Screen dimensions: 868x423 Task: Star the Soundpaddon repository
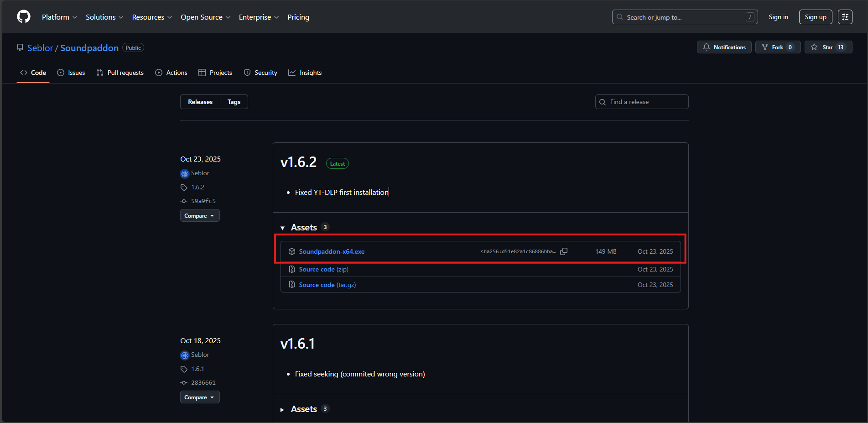pos(828,47)
